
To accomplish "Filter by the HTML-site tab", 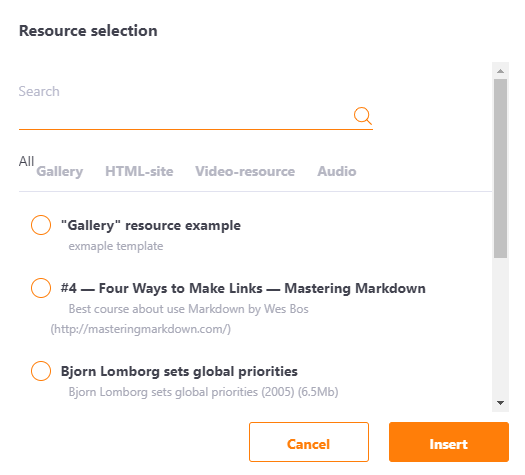I will (x=139, y=171).
